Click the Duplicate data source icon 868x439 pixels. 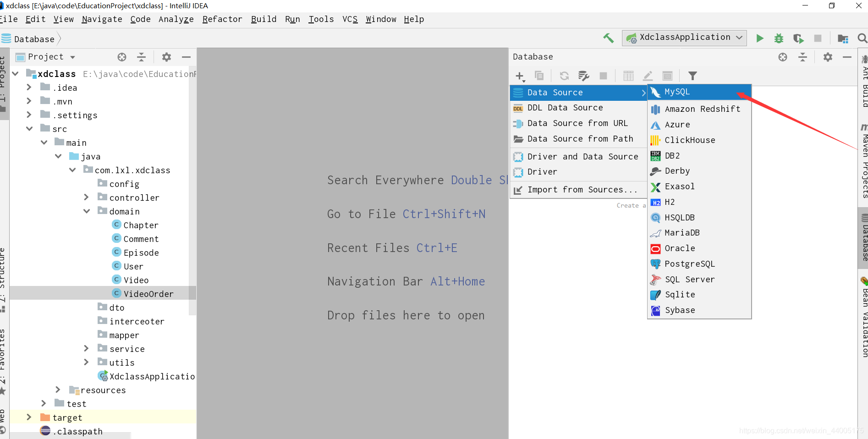click(539, 76)
